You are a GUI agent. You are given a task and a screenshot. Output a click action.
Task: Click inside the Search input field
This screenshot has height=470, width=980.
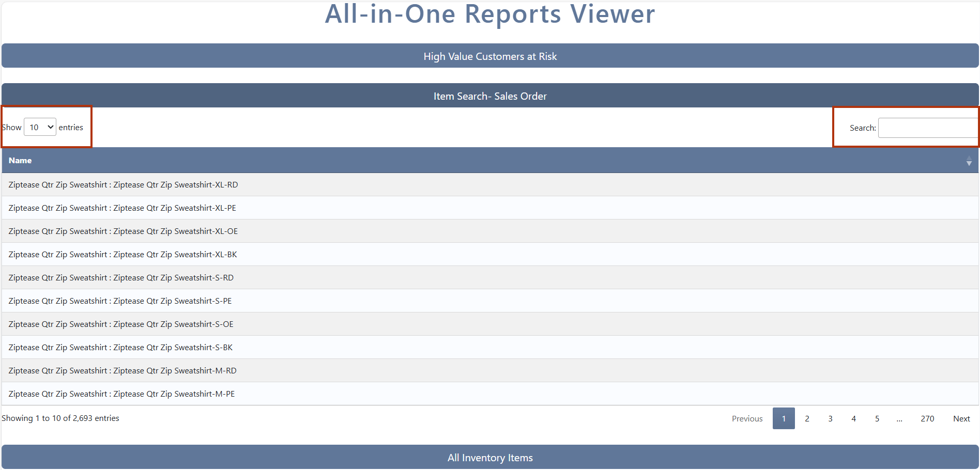coord(928,127)
